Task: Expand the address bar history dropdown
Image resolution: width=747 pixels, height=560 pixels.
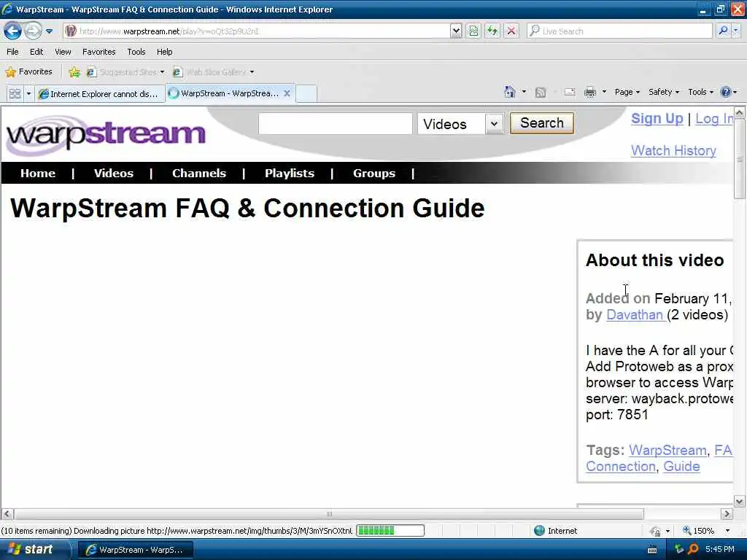Action: click(x=456, y=31)
